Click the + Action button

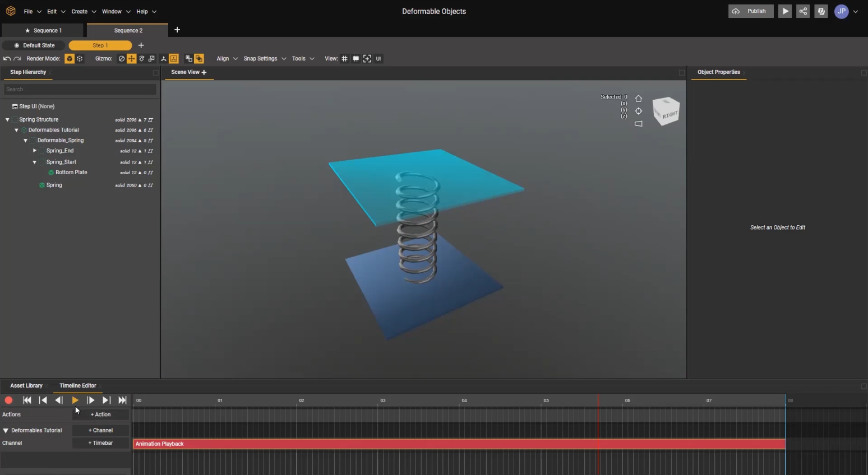point(101,415)
